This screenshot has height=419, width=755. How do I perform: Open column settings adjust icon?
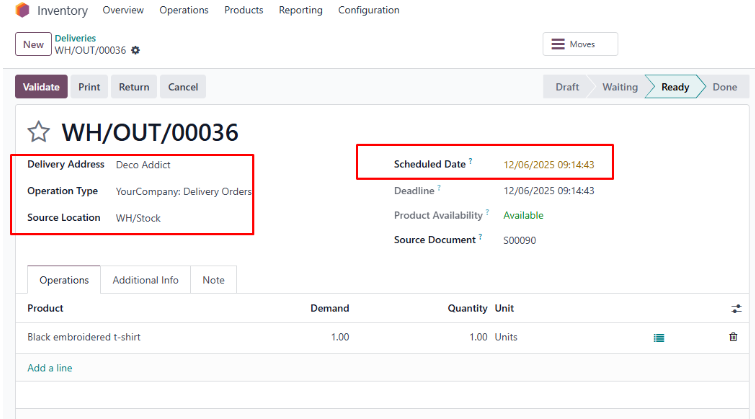(x=737, y=309)
